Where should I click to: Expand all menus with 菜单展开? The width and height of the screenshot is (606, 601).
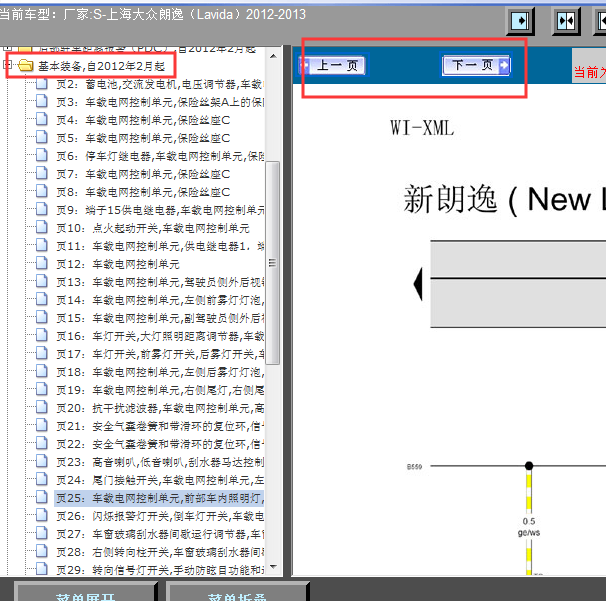[x=85, y=592]
